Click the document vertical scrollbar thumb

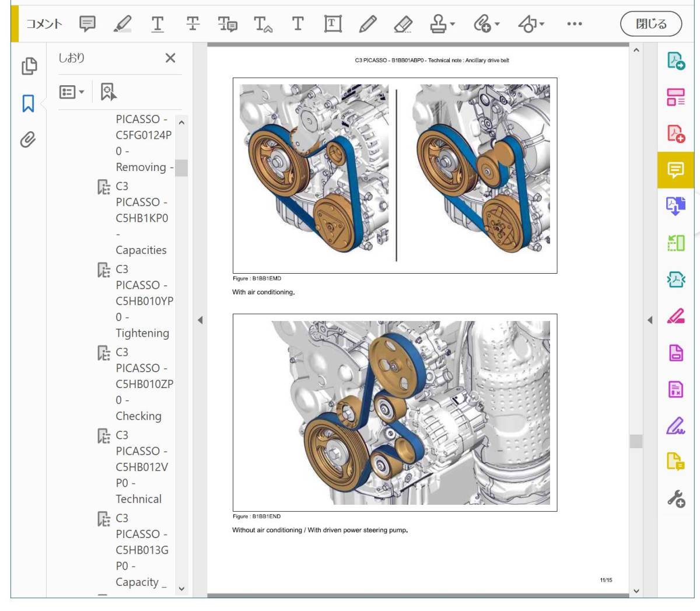636,441
